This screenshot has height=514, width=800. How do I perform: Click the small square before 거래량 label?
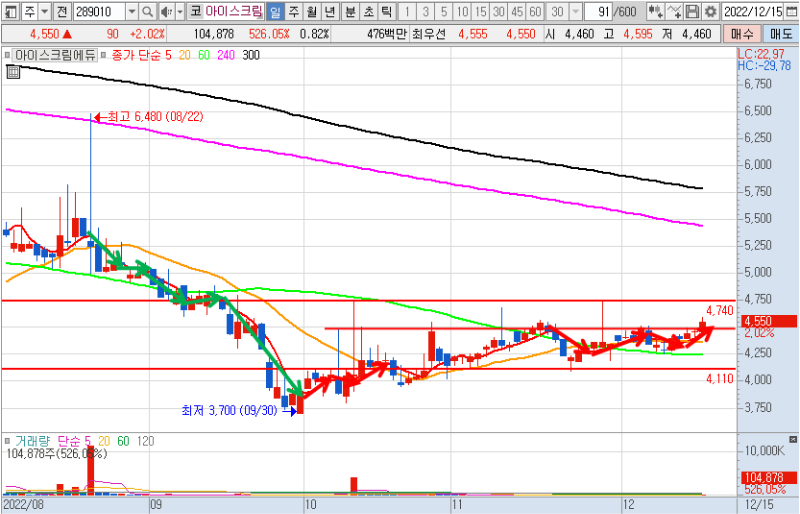7,440
